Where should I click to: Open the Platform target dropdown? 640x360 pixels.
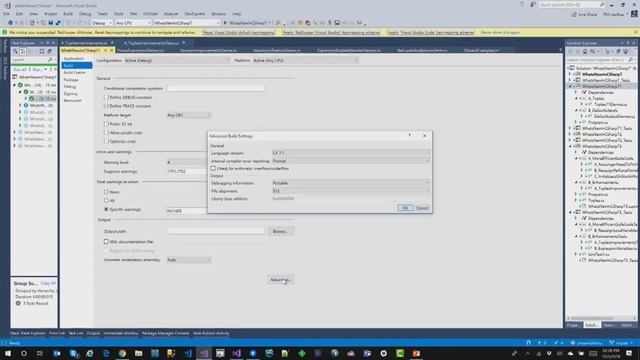coord(189,115)
